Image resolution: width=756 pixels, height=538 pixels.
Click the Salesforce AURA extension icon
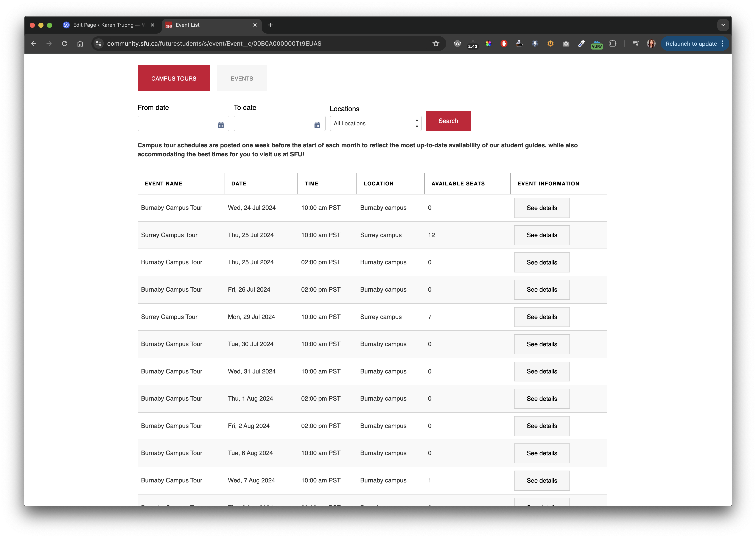(597, 44)
